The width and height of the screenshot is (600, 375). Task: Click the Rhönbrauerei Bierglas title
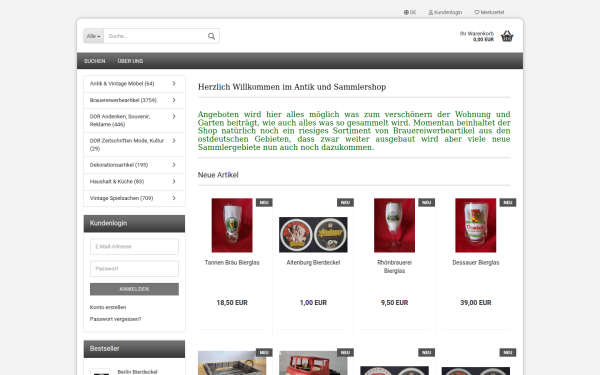pyautogui.click(x=395, y=267)
